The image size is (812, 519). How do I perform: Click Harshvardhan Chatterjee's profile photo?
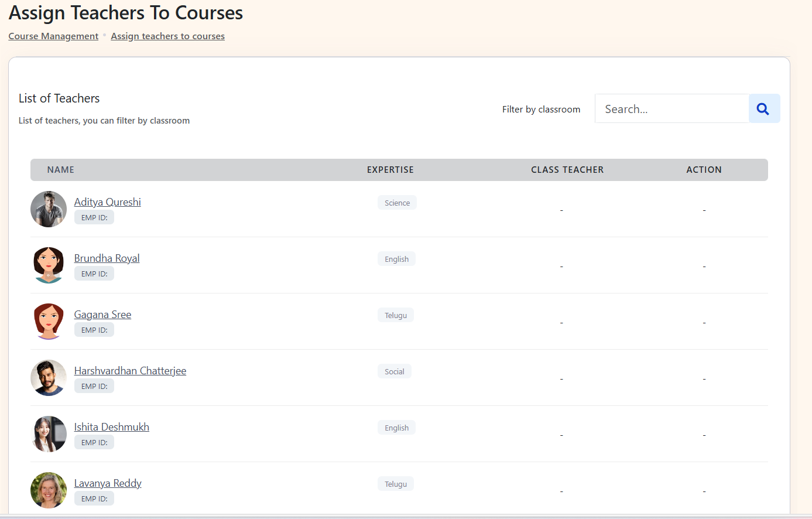click(x=49, y=378)
